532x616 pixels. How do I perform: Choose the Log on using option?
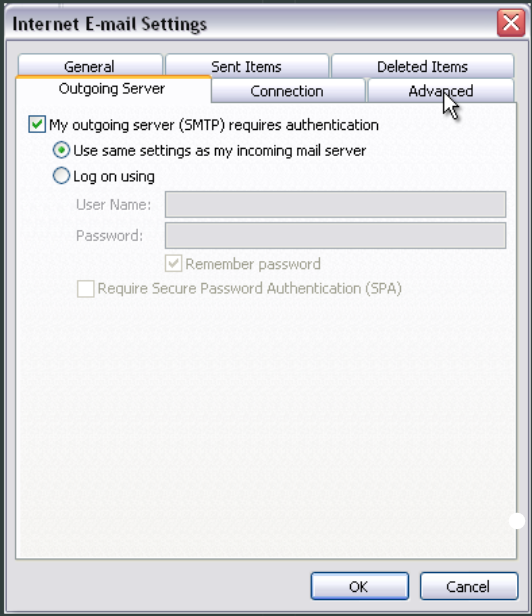point(61,176)
